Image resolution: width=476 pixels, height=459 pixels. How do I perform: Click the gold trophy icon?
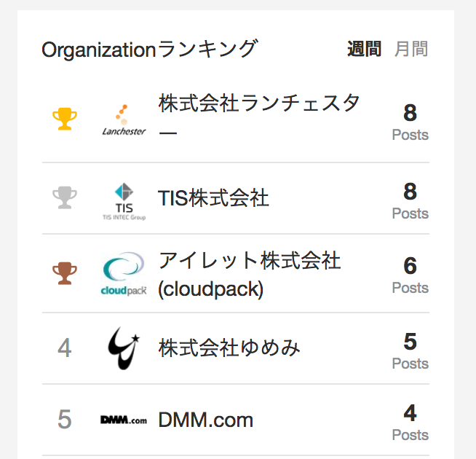point(64,119)
